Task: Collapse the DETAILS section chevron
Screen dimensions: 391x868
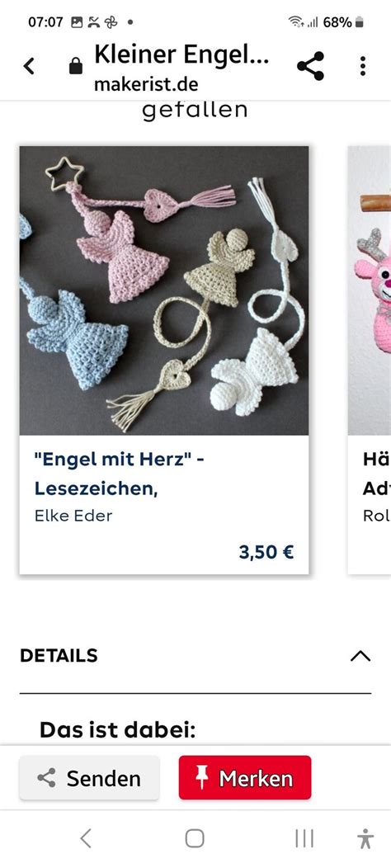Action: point(360,656)
